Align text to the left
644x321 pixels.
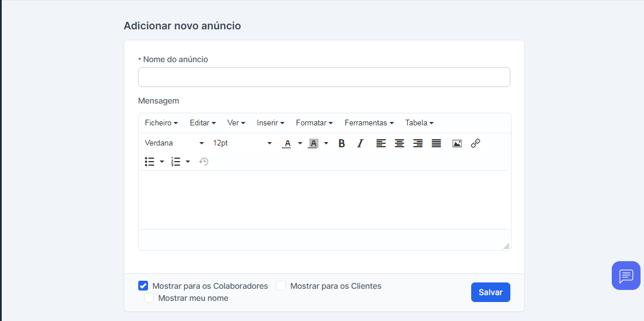[381, 143]
